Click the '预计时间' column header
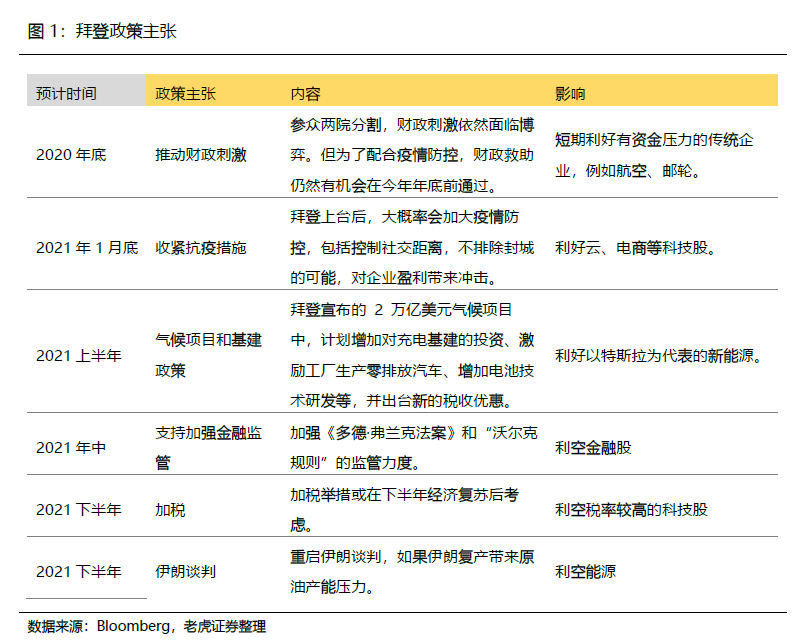The width and height of the screenshot is (798, 642). pyautogui.click(x=66, y=94)
